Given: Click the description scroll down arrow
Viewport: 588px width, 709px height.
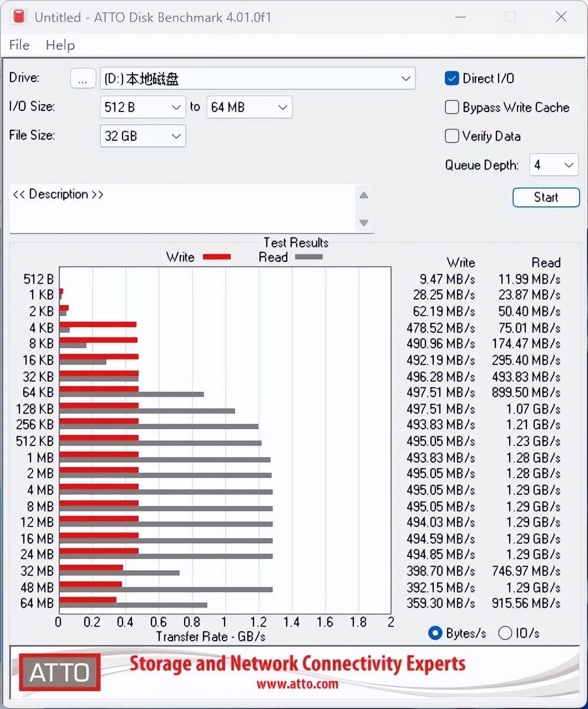Looking at the screenshot, I should 364,222.
